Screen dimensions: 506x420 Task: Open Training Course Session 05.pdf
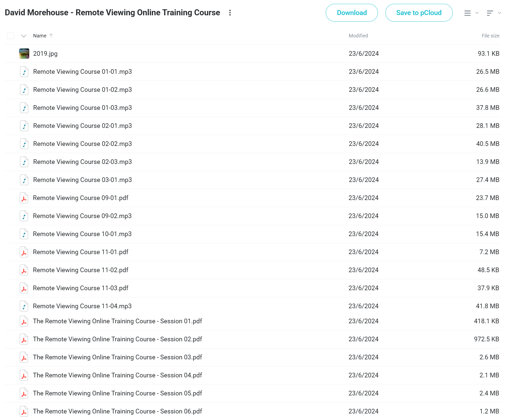pyautogui.click(x=117, y=393)
